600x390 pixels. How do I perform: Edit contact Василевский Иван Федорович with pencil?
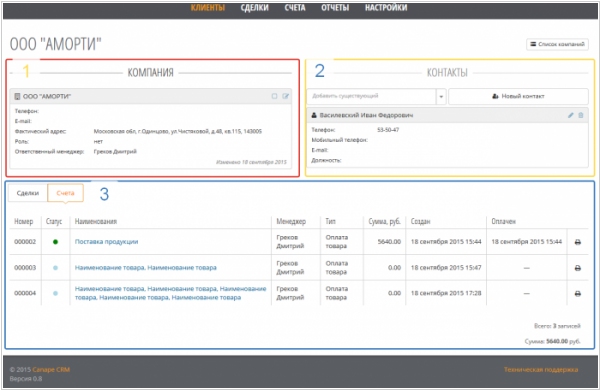click(x=571, y=115)
